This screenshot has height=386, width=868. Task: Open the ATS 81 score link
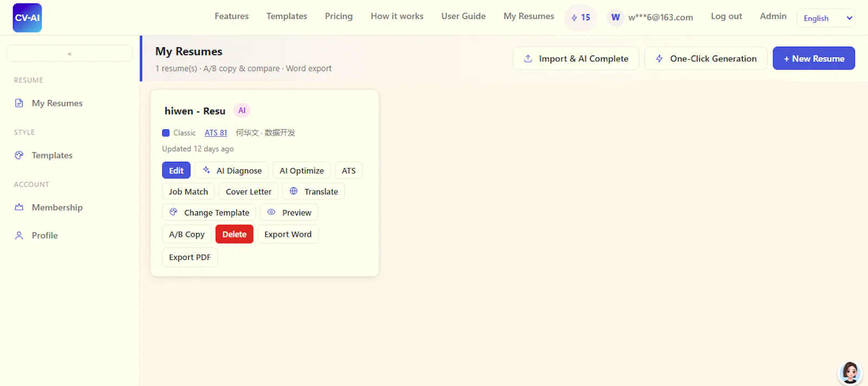[216, 133]
